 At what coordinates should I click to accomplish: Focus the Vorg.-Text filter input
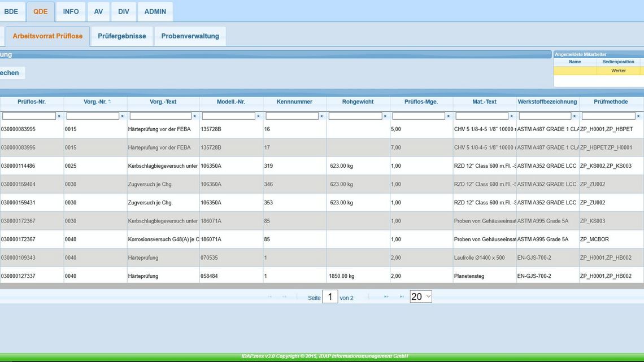[160, 116]
